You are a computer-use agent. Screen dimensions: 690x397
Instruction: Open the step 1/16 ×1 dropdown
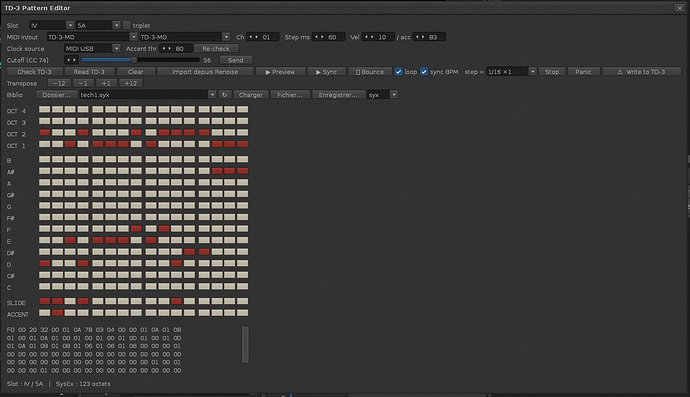511,72
